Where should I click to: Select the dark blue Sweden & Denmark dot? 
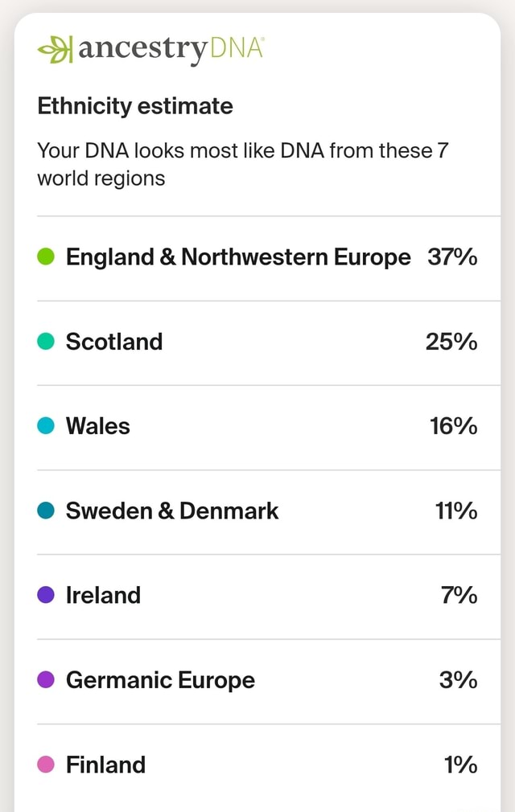pos(44,511)
